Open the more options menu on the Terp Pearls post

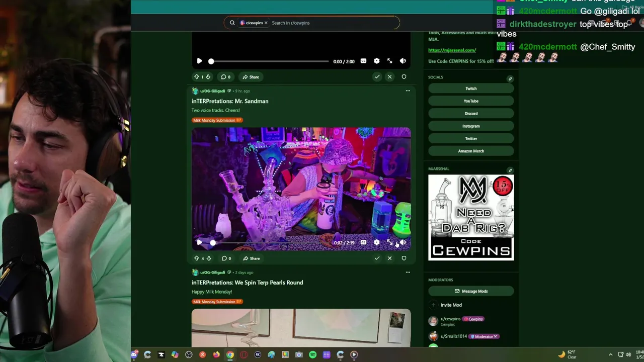point(408,273)
